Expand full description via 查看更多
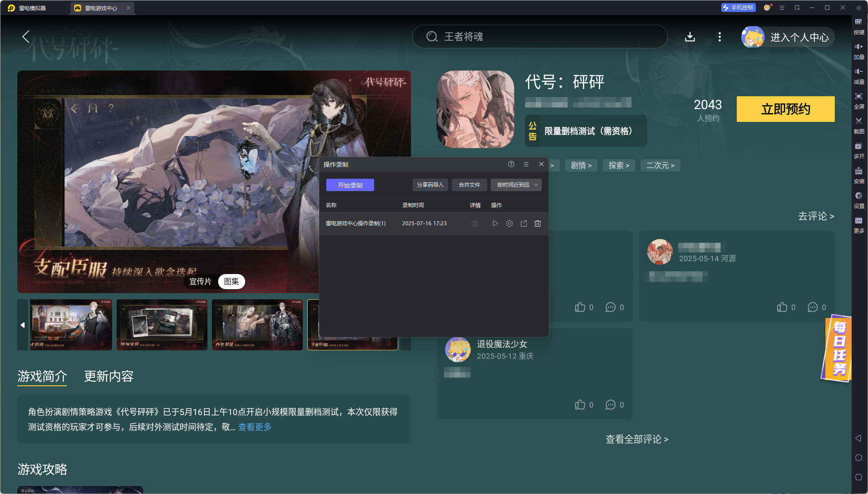 (255, 427)
